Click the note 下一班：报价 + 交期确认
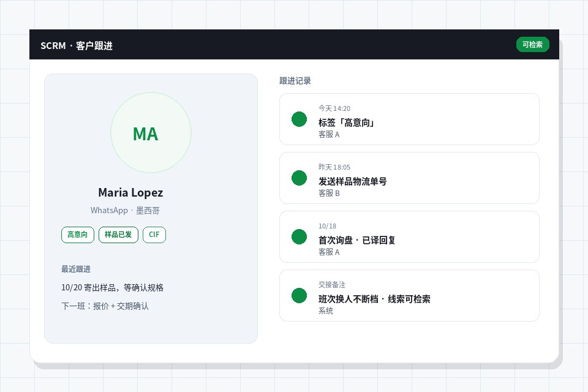This screenshot has width=588, height=392. tap(105, 306)
